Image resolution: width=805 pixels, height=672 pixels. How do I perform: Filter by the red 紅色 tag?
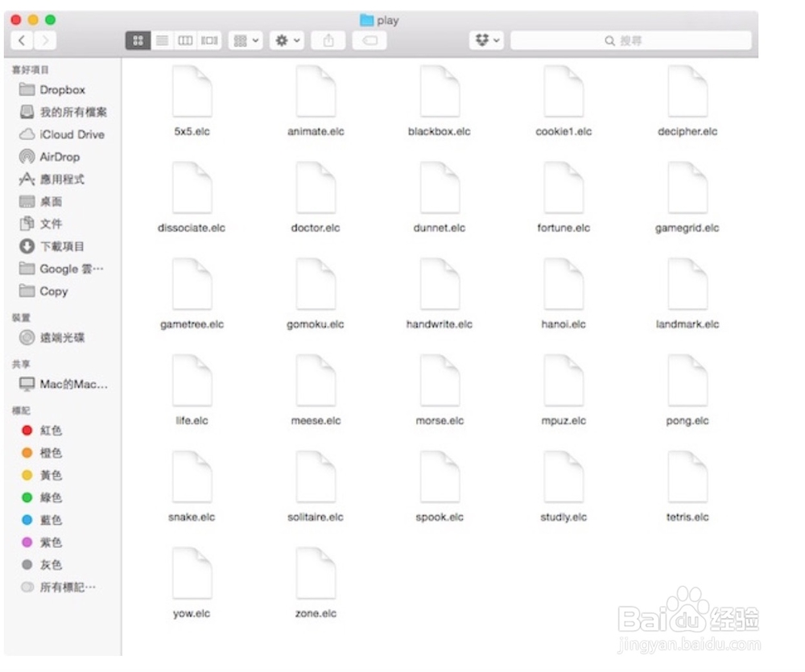42,431
